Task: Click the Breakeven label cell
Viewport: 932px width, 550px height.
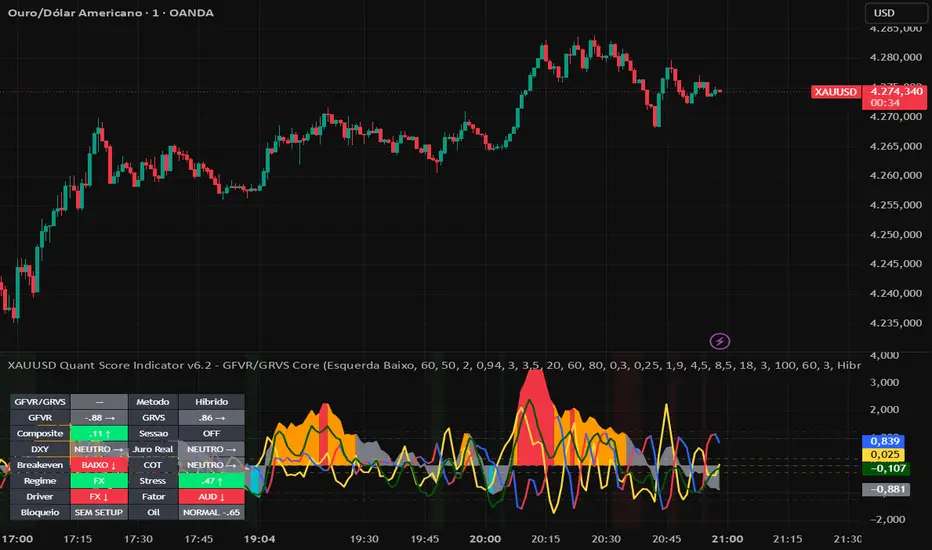Action: point(40,465)
